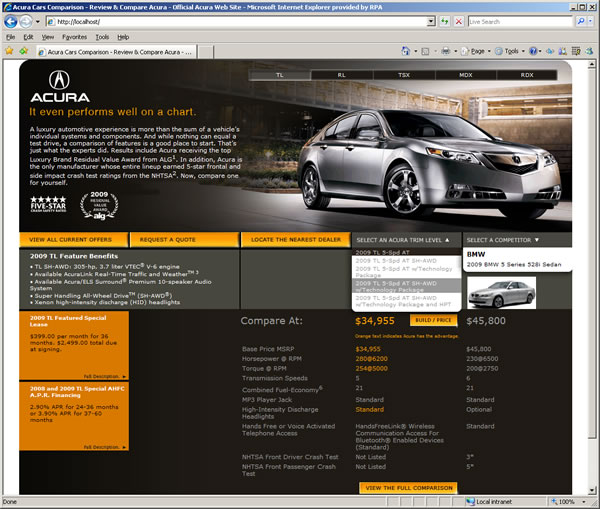The image size is (600, 509).
Task: Click the Stop loading red X icon
Action: (458, 21)
